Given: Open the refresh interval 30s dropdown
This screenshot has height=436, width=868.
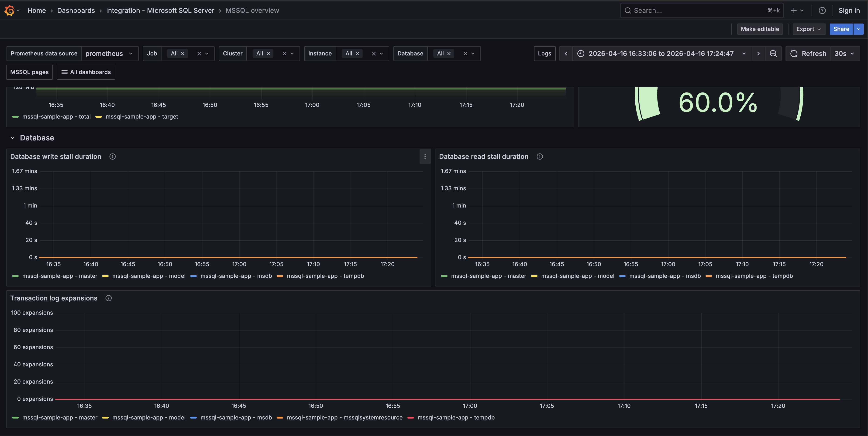Looking at the screenshot, I should pyautogui.click(x=845, y=54).
